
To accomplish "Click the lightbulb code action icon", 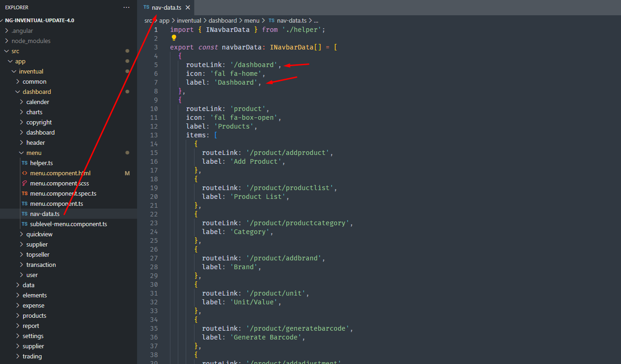I will click(x=174, y=38).
